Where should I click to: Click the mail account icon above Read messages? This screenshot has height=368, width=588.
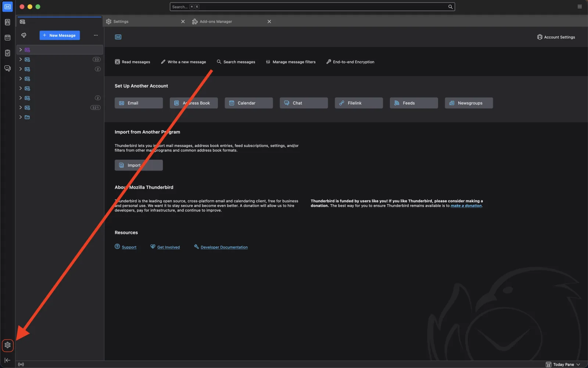118,37
